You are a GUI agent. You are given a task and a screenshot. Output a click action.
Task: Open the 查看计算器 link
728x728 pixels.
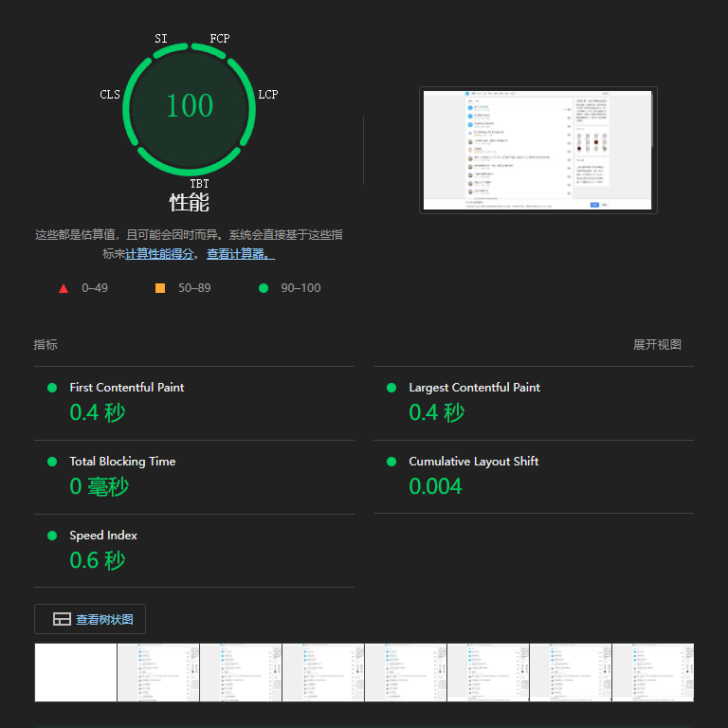coord(240,254)
